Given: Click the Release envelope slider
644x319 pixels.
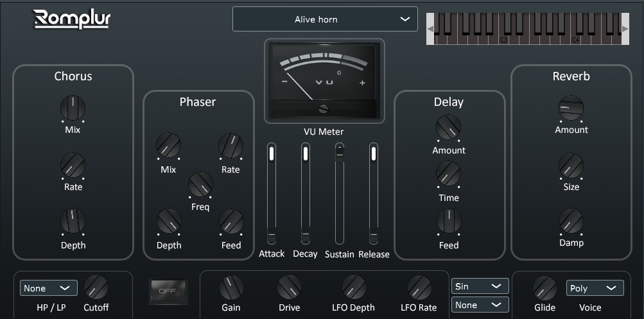Looking at the screenshot, I should tap(374, 194).
